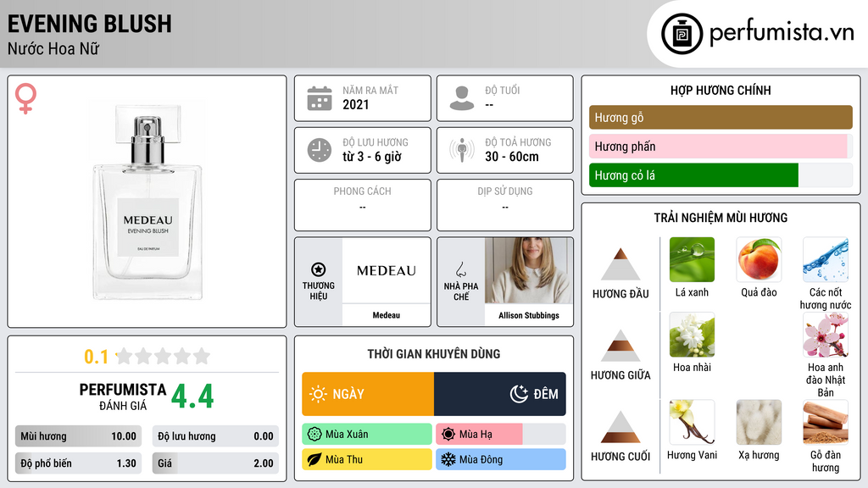The image size is (868, 488).
Task: Click the Giá 2.00 score bar
Action: tap(215, 463)
